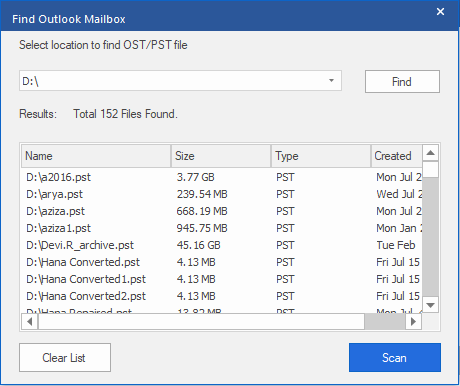
Task: Click the Total 152 Files Found text
Action: [x=125, y=114]
